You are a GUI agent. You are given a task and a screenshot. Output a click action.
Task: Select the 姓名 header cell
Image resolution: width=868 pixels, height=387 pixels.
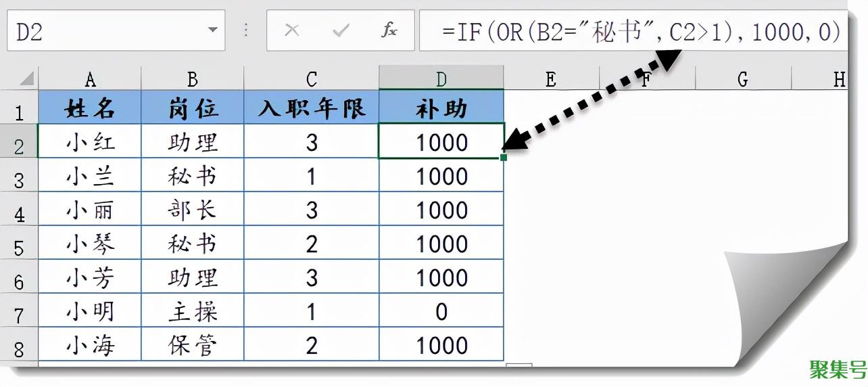tap(90, 108)
